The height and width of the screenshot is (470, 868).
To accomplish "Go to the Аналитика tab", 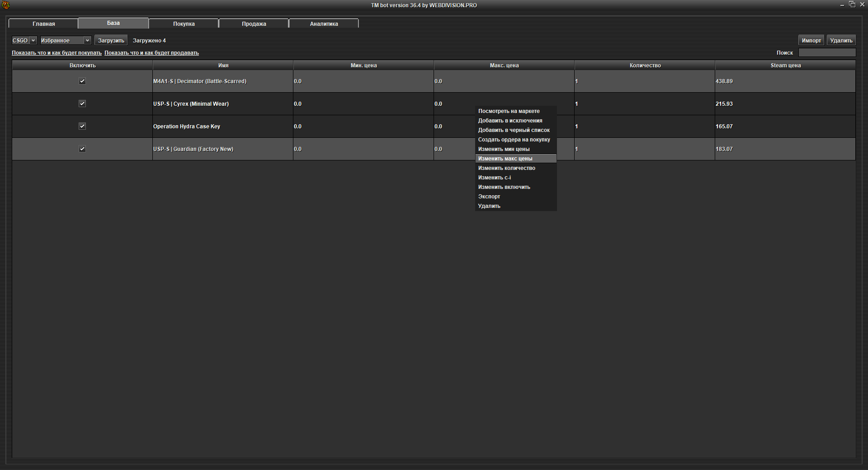I will (x=324, y=24).
